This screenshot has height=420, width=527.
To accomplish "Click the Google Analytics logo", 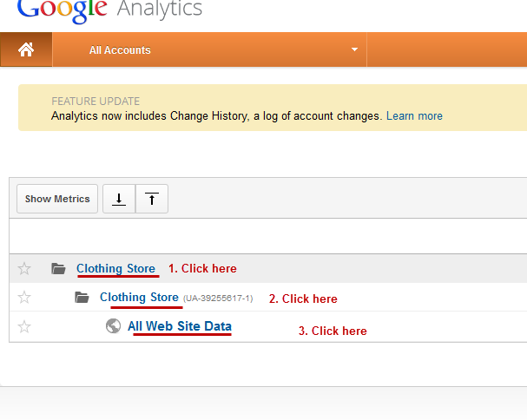I will [109, 10].
